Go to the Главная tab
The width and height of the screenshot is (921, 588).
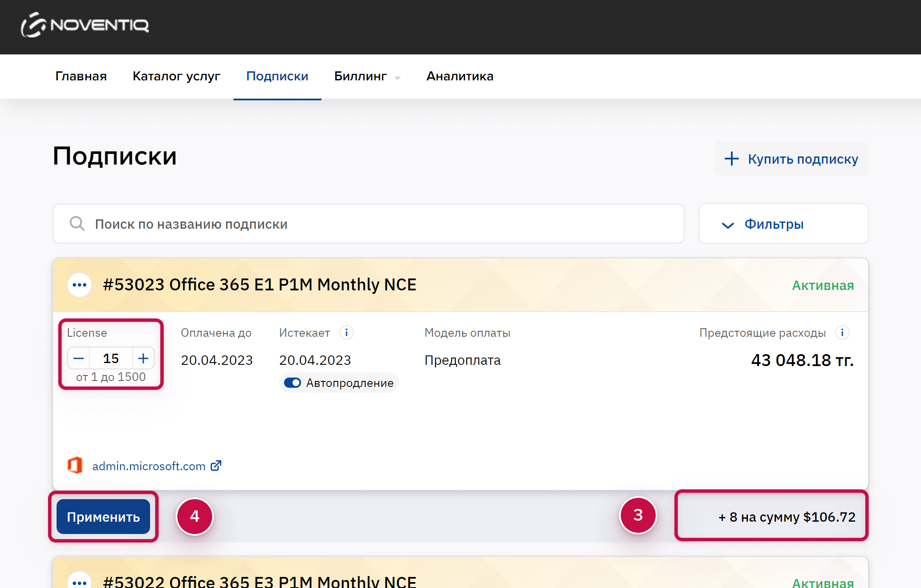(x=81, y=77)
